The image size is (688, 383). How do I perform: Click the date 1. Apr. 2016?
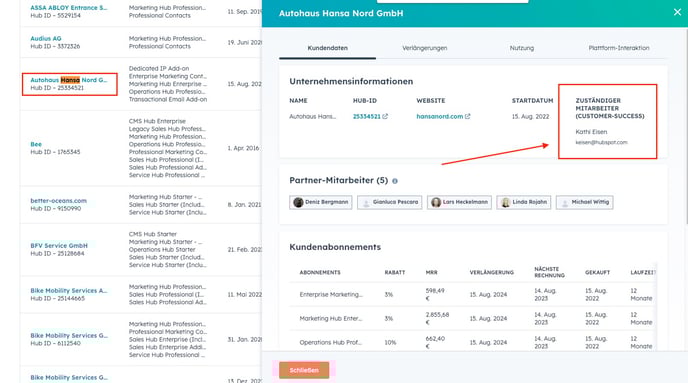point(243,148)
